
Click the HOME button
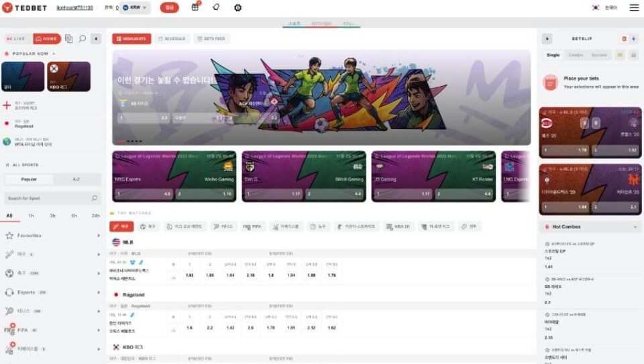click(46, 39)
